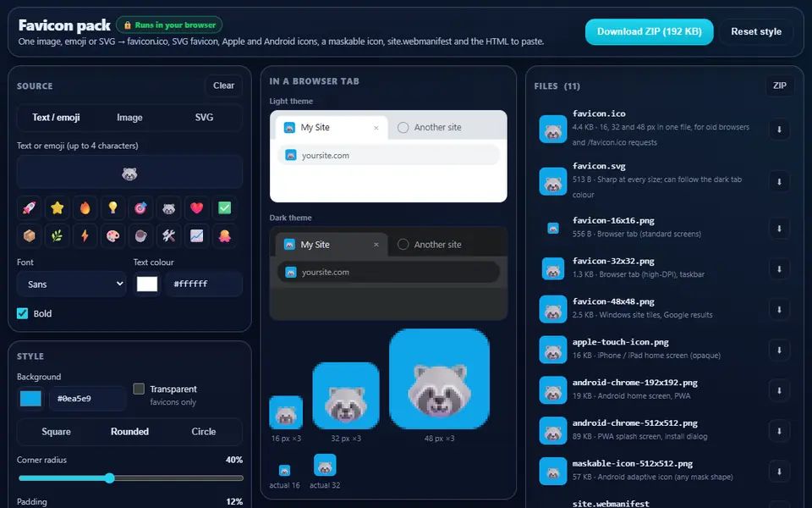
Task: Pick the octopus emoji preset
Action: click(225, 236)
